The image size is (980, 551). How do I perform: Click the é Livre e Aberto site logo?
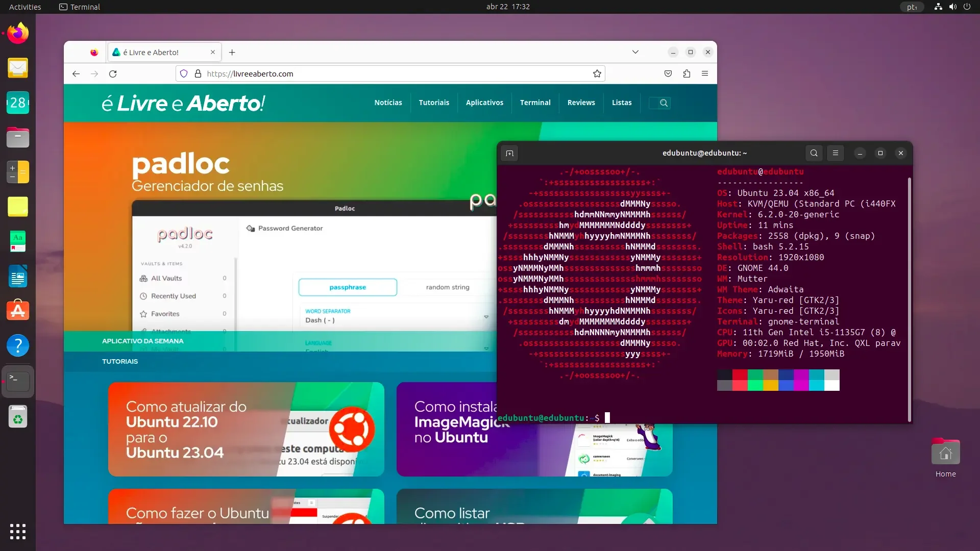pyautogui.click(x=183, y=103)
